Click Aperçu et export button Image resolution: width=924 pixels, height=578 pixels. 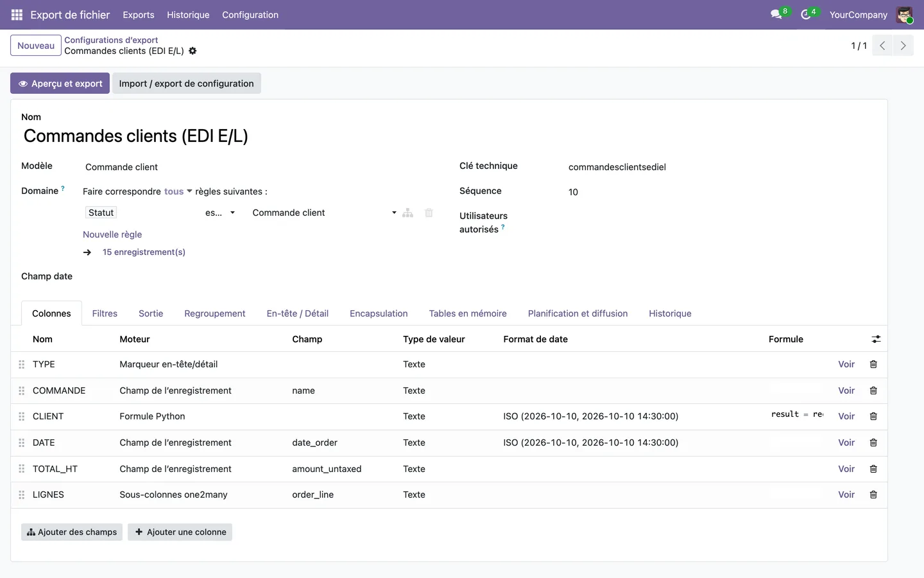point(60,83)
